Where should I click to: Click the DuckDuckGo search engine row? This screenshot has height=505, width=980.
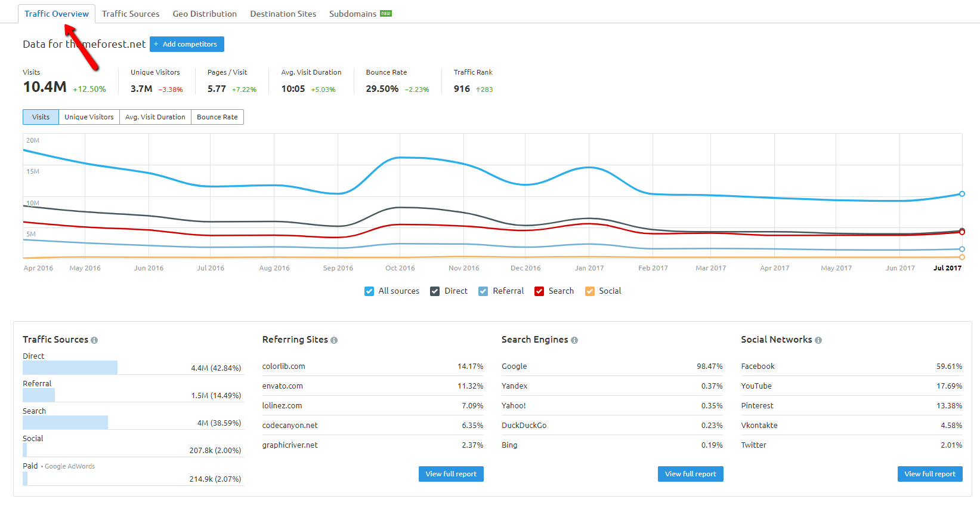coord(612,426)
